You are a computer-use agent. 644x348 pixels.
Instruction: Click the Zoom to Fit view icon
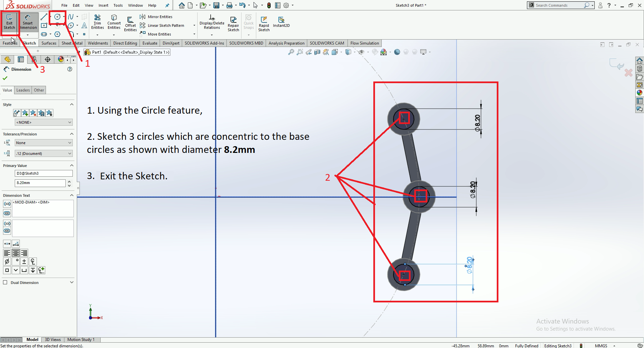point(291,52)
